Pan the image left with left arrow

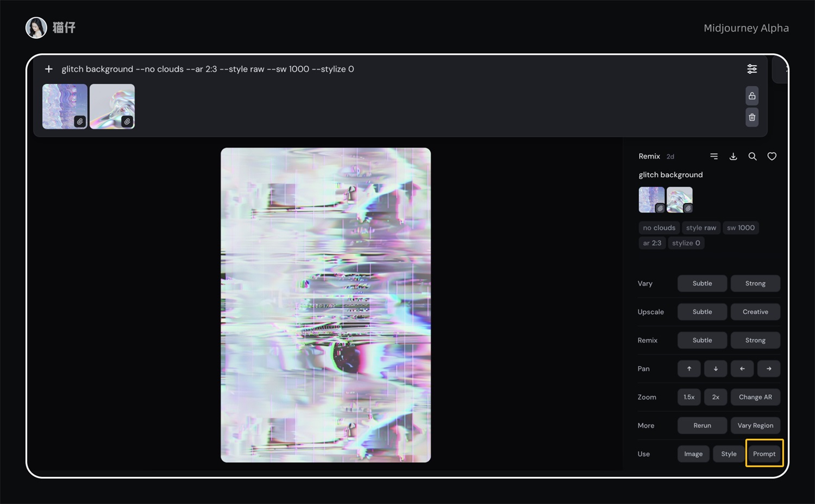pos(742,369)
